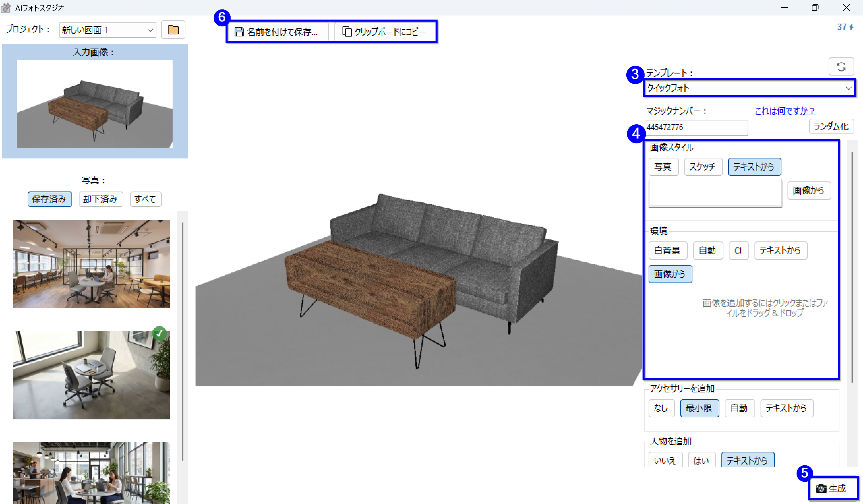This screenshot has width=863, height=504.
Task: Choose 自動 for accessories
Action: tap(740, 408)
